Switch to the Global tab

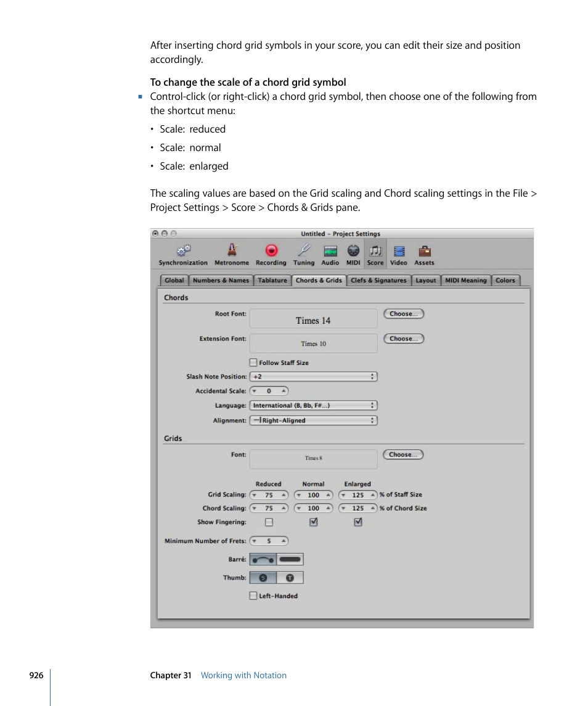coord(174,280)
